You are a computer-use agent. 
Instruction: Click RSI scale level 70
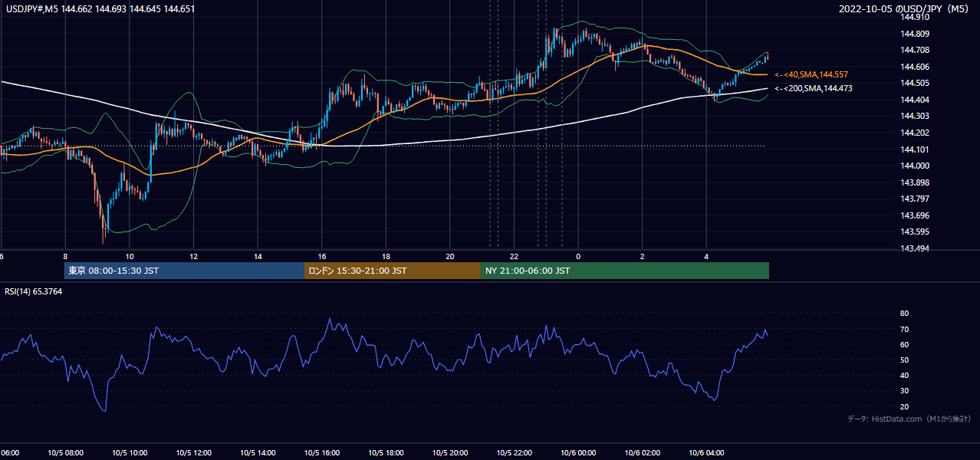coord(904,329)
